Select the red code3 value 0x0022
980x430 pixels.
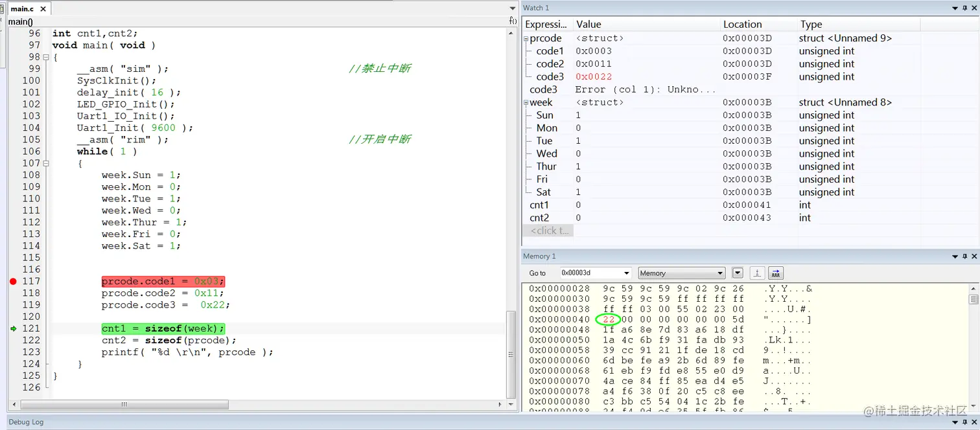pos(594,77)
